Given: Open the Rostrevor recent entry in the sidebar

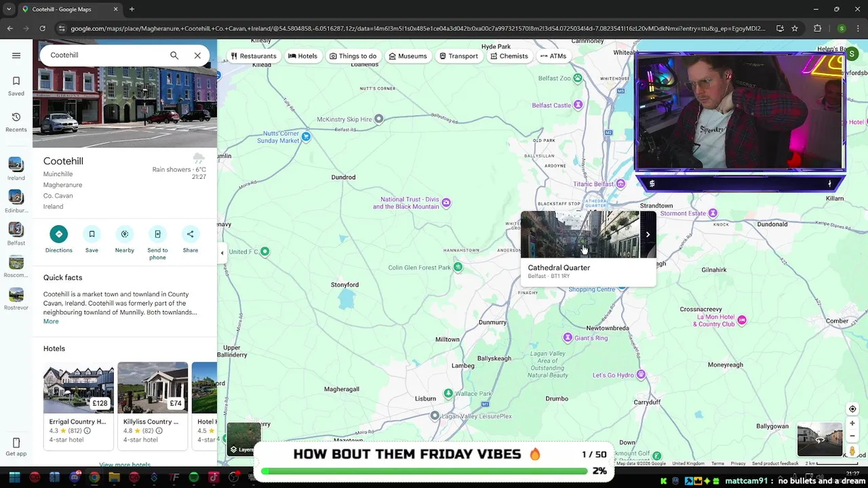Looking at the screenshot, I should coord(16,299).
